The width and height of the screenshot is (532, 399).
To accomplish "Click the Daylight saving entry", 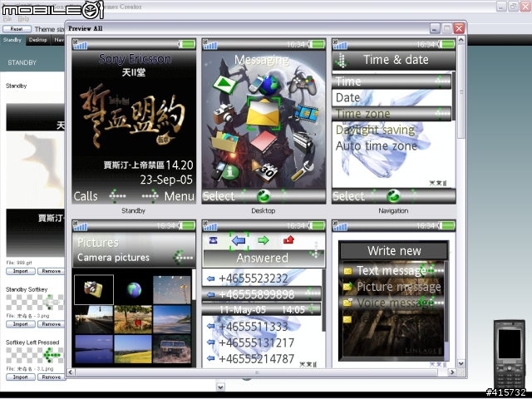I will (375, 130).
